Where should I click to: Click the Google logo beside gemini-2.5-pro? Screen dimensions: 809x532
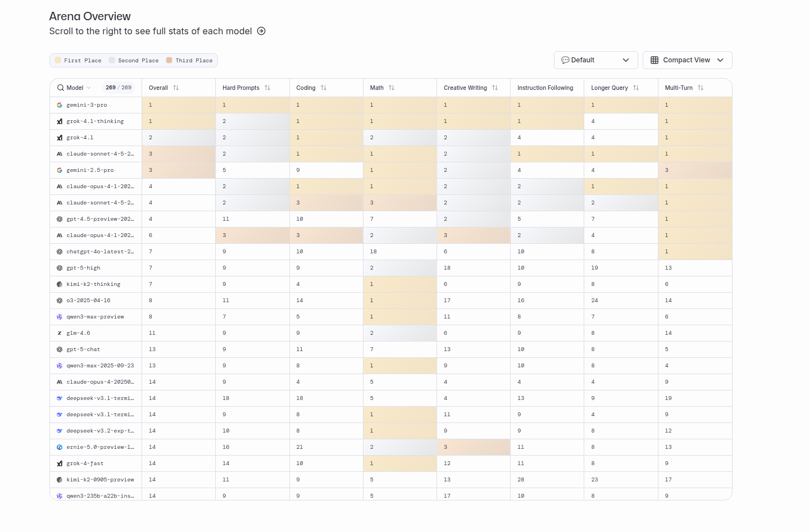(60, 170)
